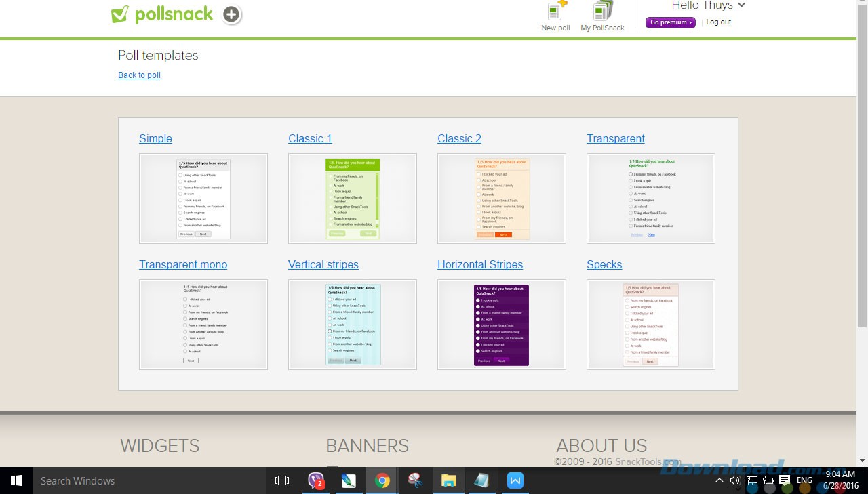Select the Classic 1 template link

coord(310,138)
